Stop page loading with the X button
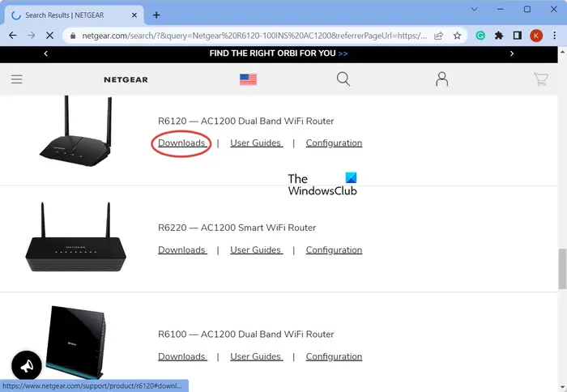 (50, 36)
